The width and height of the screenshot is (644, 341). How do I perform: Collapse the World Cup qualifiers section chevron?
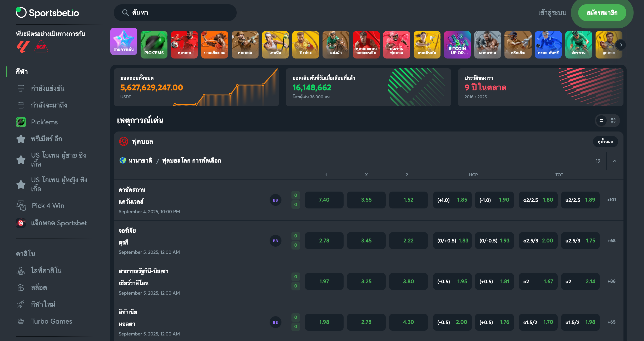pyautogui.click(x=615, y=161)
